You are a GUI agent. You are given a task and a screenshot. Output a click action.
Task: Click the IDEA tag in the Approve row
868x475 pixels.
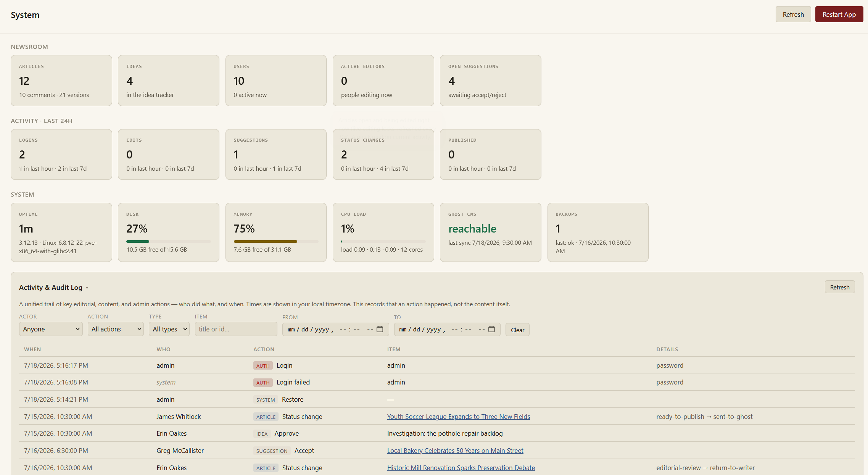click(262, 434)
